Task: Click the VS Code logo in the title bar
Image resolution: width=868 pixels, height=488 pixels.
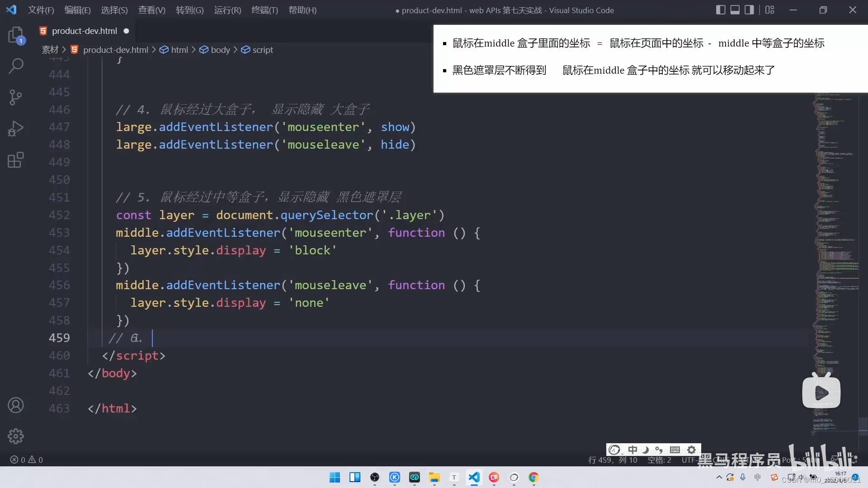Action: [11, 10]
